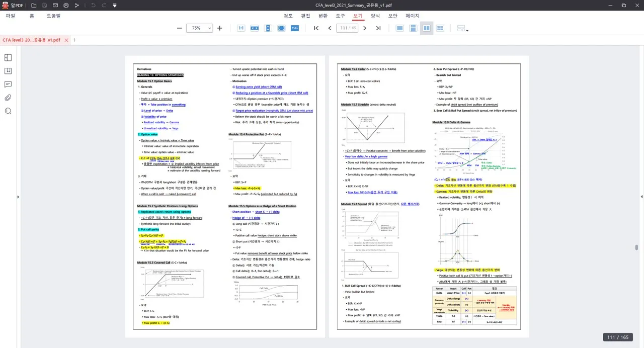Open the 편집 menu tab

(305, 16)
